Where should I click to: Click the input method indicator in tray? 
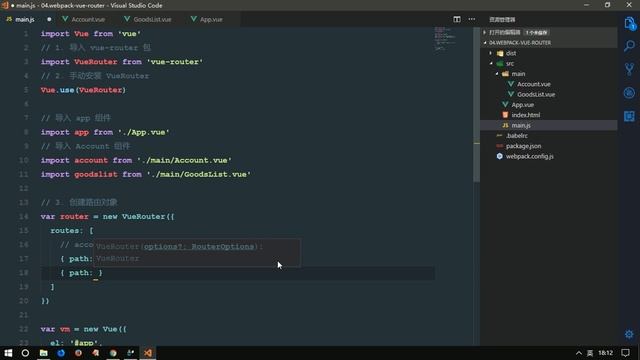tap(590, 353)
